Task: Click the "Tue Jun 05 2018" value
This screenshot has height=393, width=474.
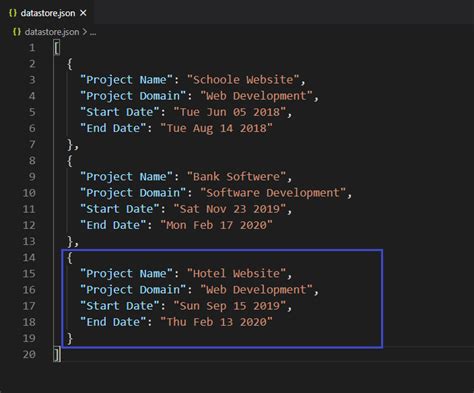Action: click(x=230, y=112)
